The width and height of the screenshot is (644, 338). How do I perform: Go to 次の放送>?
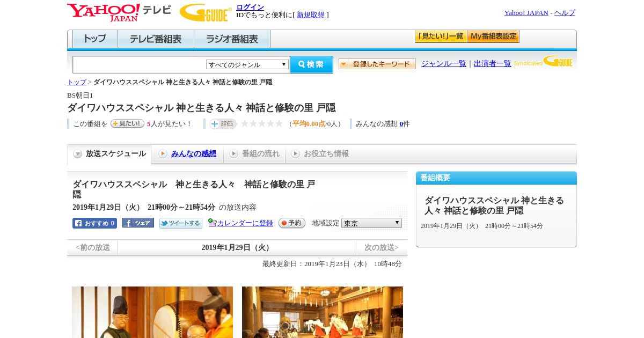pos(382,248)
